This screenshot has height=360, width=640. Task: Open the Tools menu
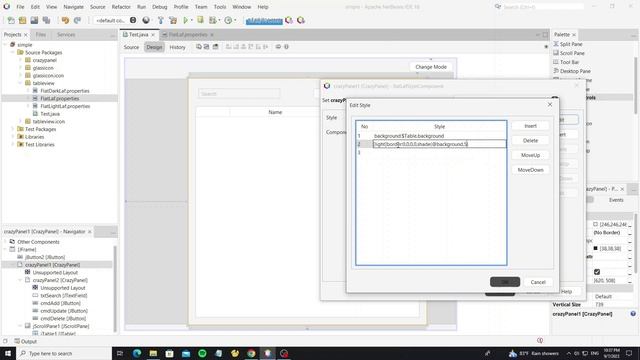pos(220,7)
